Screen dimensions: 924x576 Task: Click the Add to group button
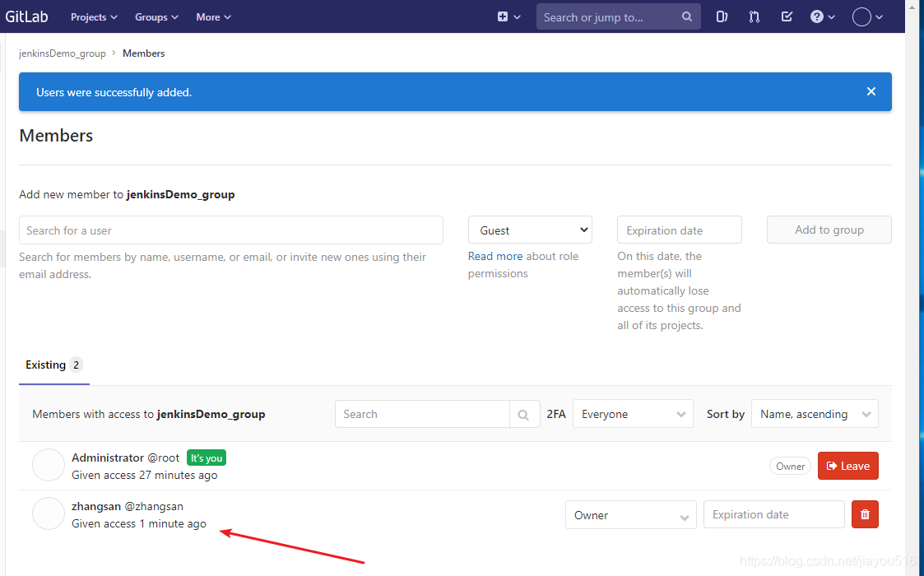829,230
